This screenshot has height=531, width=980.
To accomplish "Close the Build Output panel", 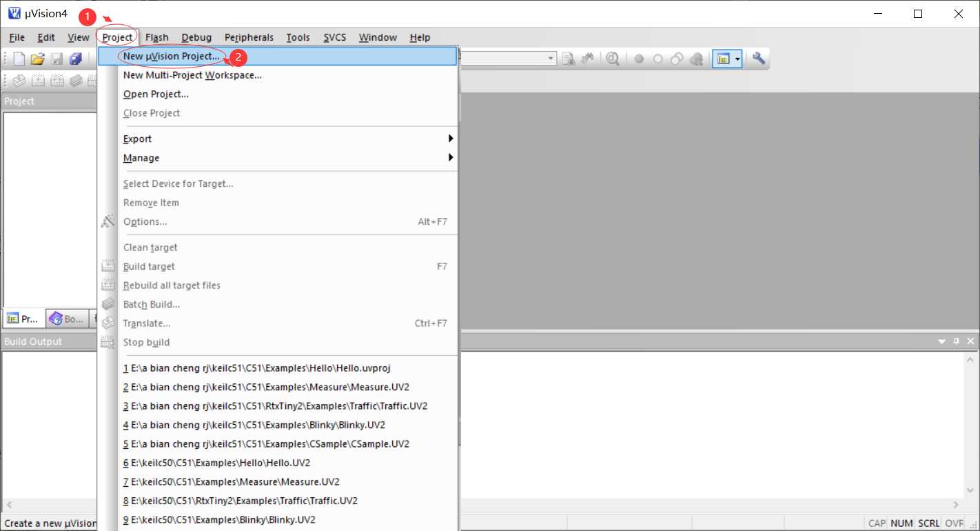I will [x=971, y=341].
